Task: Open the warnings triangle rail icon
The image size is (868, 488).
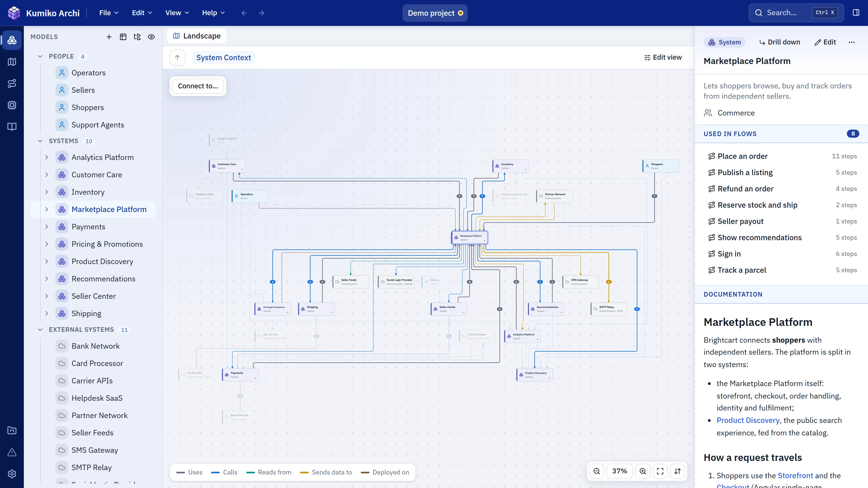Action: coord(12,452)
